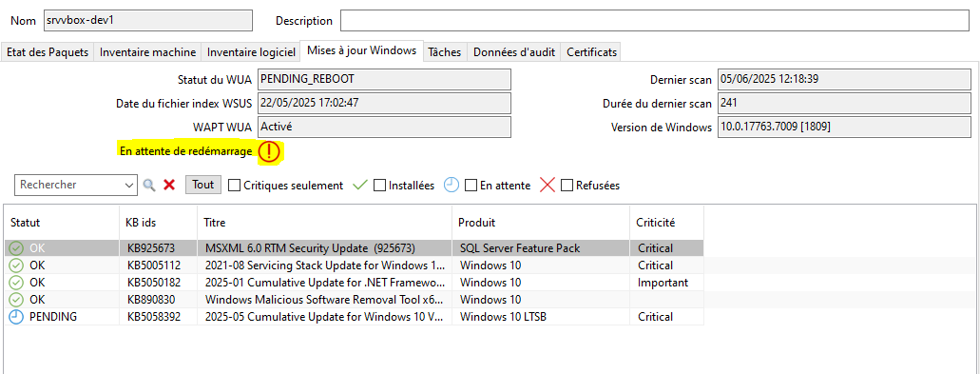Screen dimensions: 980x374
Task: Sort by Titre column header
Action: click(324, 222)
